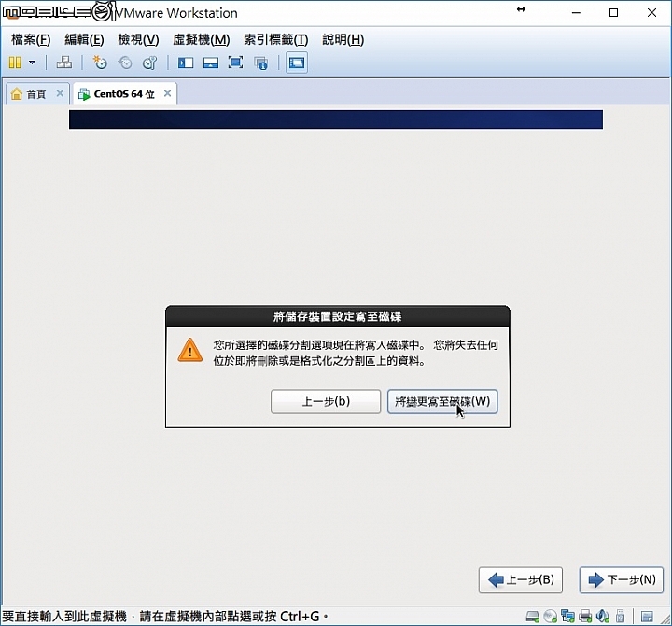Click the warning triangle icon in the dialog
The image size is (672, 626).
click(x=190, y=350)
